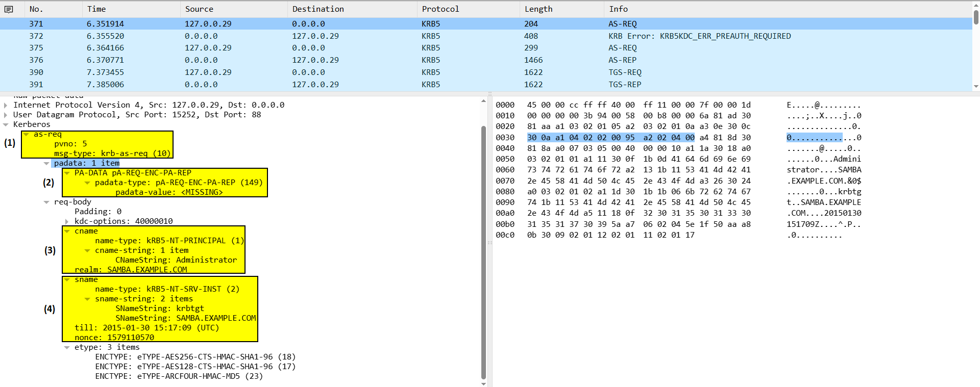Click the packet comment icon in header corner
Image resolution: width=980 pixels, height=387 pixels.
[8, 9]
